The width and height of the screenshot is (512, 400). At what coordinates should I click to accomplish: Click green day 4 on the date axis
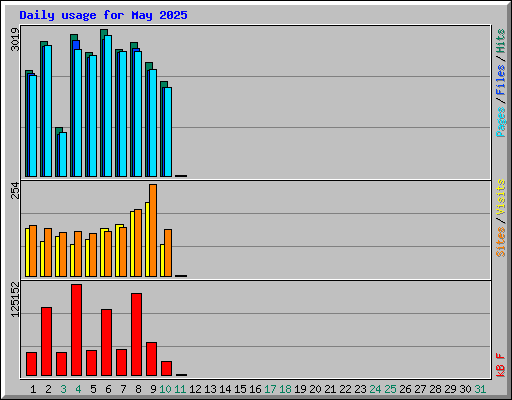coord(78,389)
